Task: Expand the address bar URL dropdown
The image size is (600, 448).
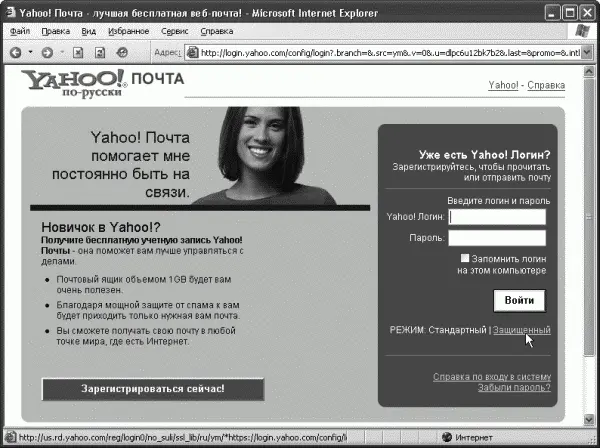Action: tap(587, 52)
